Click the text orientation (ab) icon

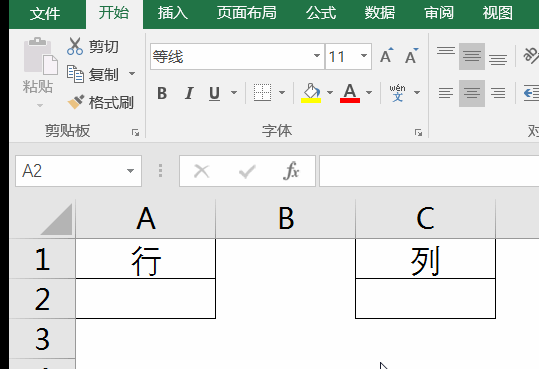click(x=531, y=56)
